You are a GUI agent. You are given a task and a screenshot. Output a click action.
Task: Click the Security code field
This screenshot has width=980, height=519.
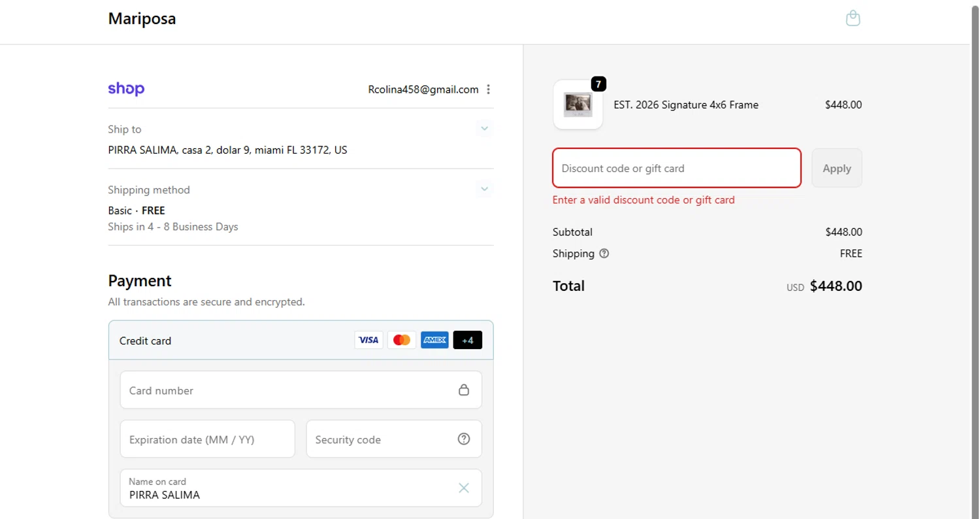382,439
